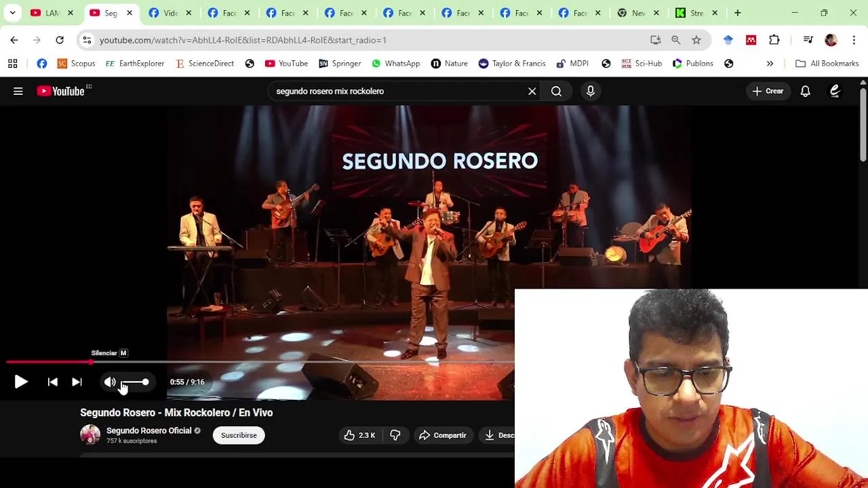Open the Publons bookmark
Viewport: 868px width, 488px height.
pos(692,63)
